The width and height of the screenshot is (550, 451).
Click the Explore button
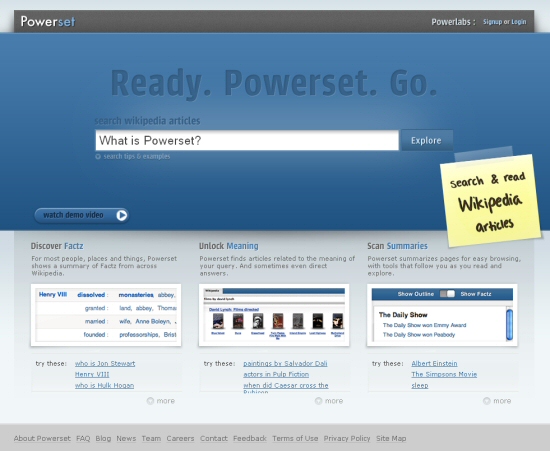[x=427, y=140]
